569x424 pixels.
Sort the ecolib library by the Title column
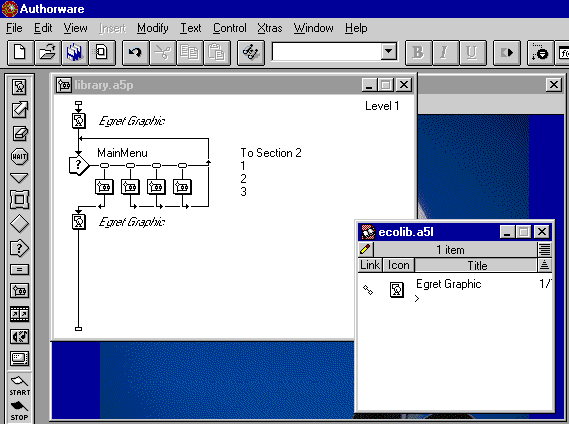tap(476, 265)
